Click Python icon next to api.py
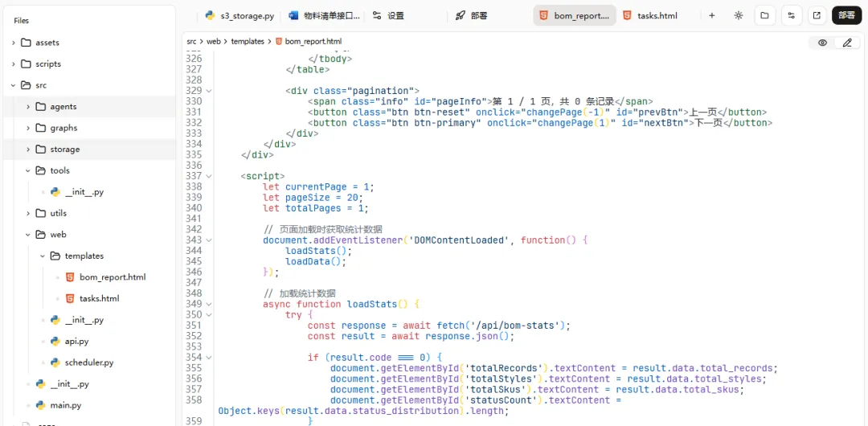 (x=55, y=342)
